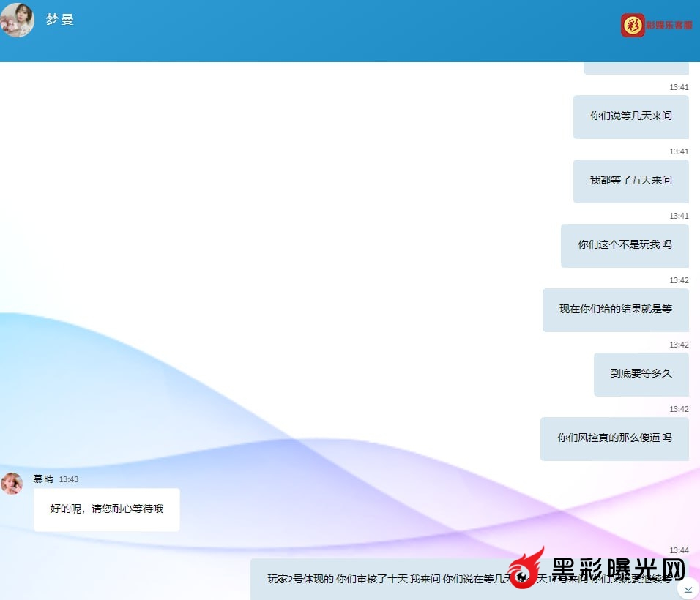Click the red 彩 logo icon
Image resolution: width=700 pixels, height=600 pixels.
(x=632, y=26)
